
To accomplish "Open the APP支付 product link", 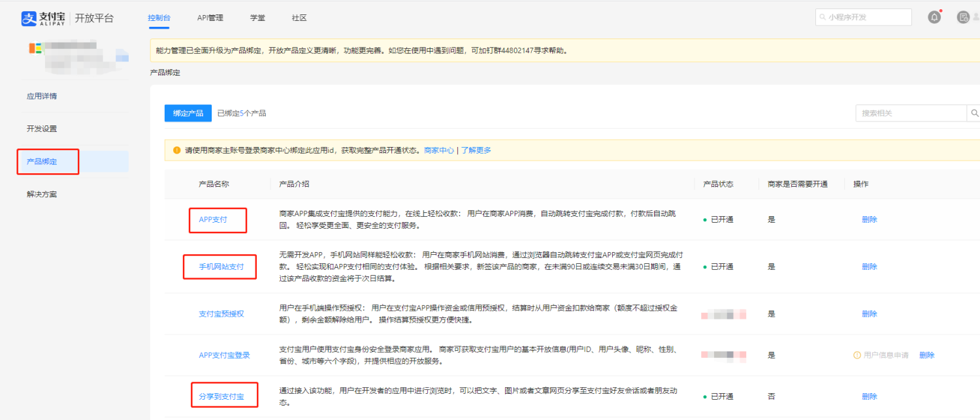I will pos(213,219).
